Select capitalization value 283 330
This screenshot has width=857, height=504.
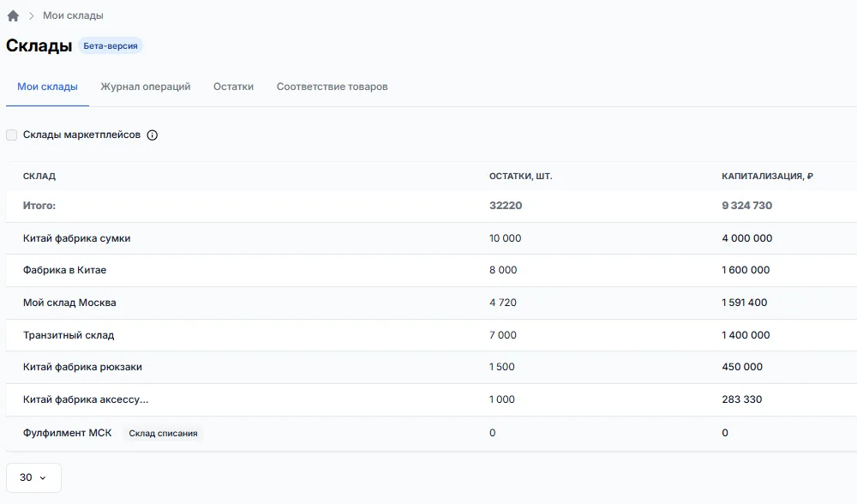741,399
